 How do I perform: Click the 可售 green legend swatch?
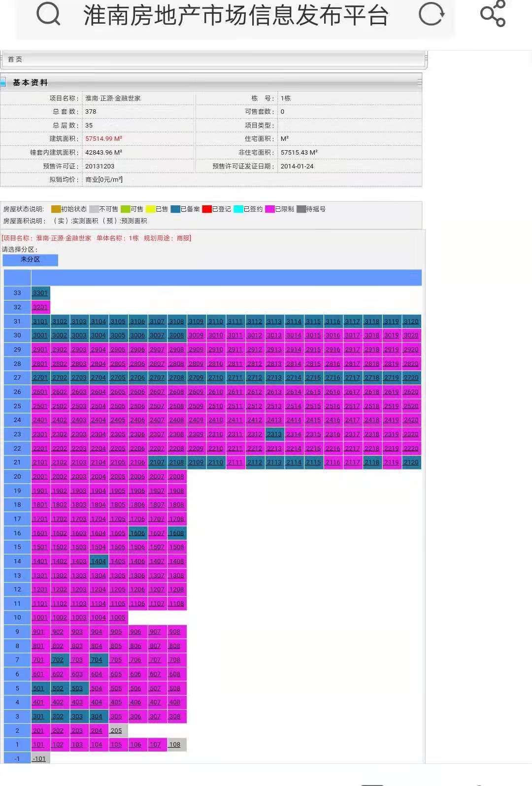[x=126, y=209]
